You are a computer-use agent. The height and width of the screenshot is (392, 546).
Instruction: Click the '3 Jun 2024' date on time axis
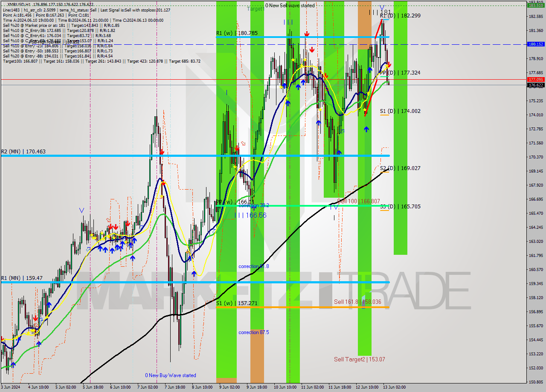click(x=11, y=387)
